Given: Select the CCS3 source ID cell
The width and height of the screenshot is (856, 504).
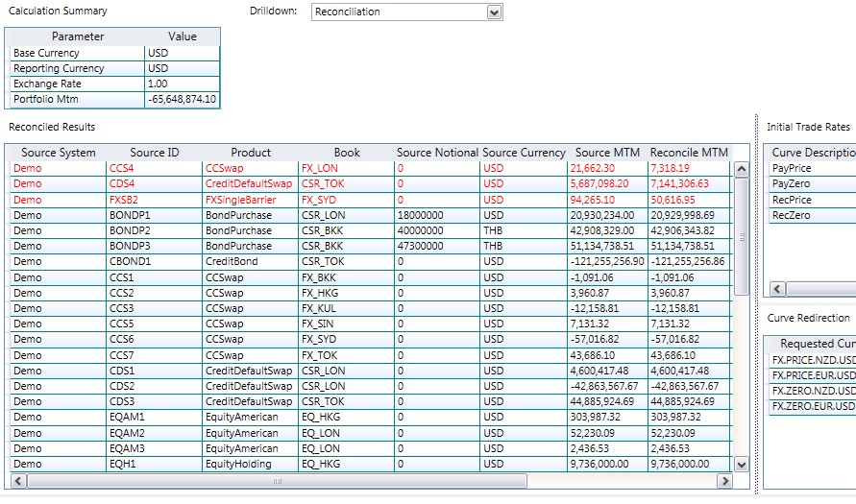Looking at the screenshot, I should [x=154, y=308].
